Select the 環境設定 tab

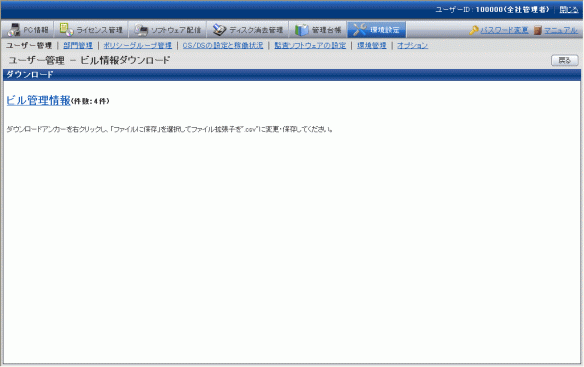point(377,29)
